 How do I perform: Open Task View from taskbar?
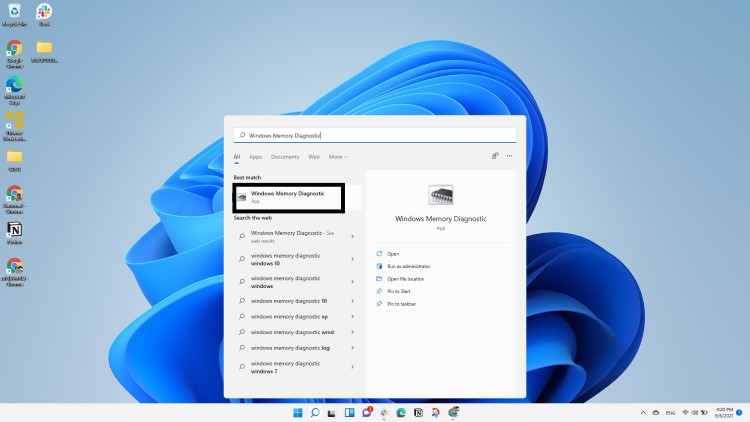click(331, 413)
